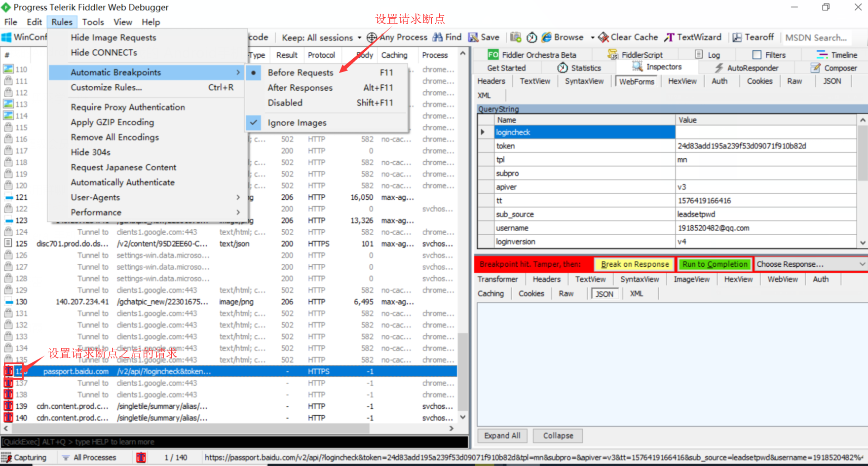Screen dimensions: 868x466
Task: Tick the Filters tab checkbox
Action: (x=757, y=55)
